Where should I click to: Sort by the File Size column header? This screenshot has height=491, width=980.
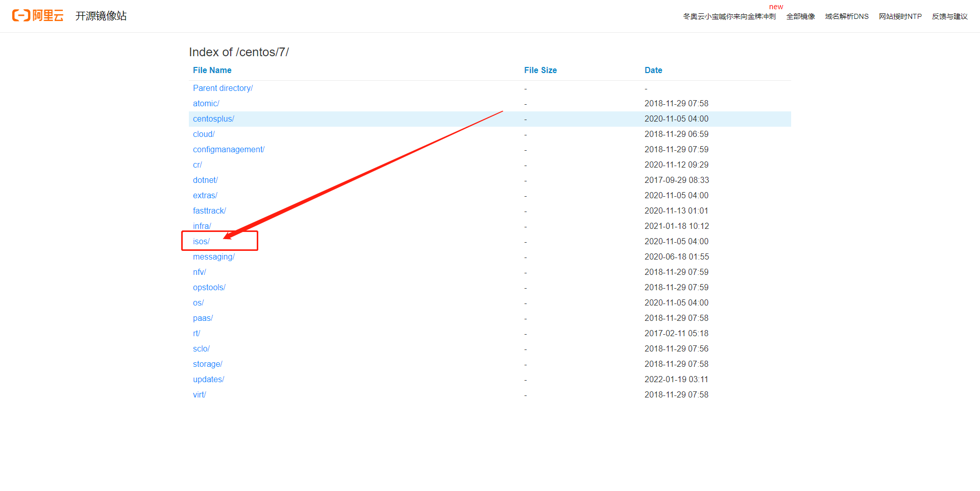(x=541, y=70)
